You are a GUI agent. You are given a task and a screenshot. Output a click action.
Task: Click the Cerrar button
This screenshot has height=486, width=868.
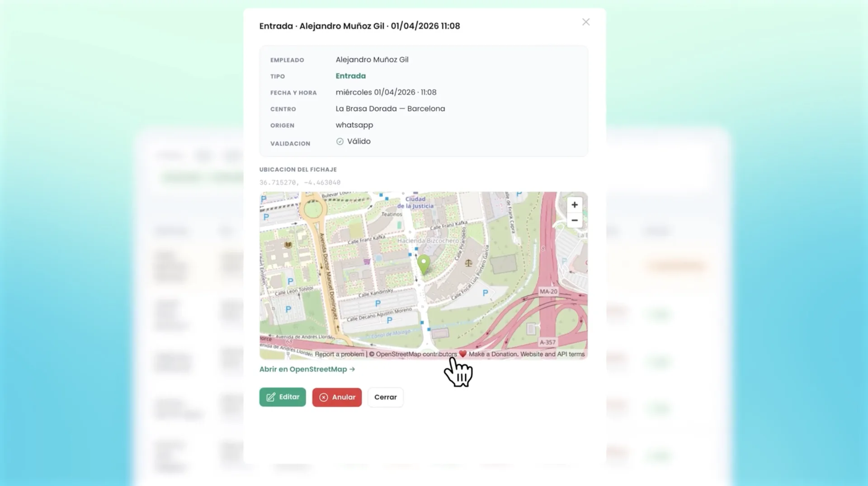[x=385, y=397]
